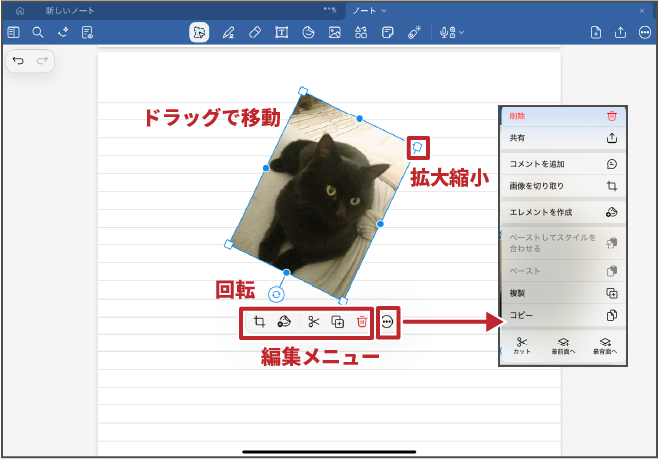The width and height of the screenshot is (659, 459).
Task: Click the upper-right edge midpoint handle
Action: click(360, 119)
